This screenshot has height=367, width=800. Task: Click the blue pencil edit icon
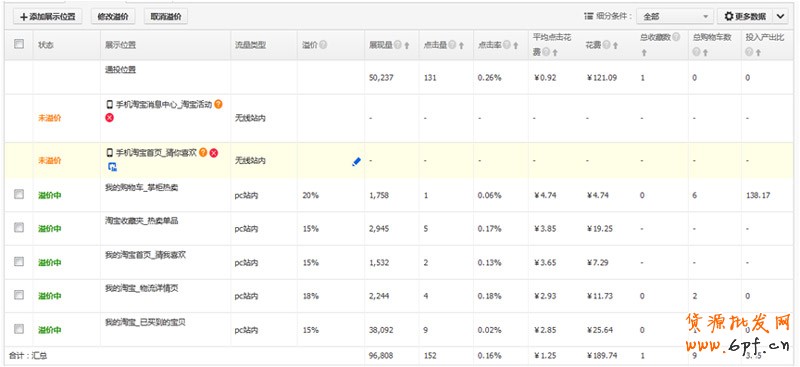point(356,162)
